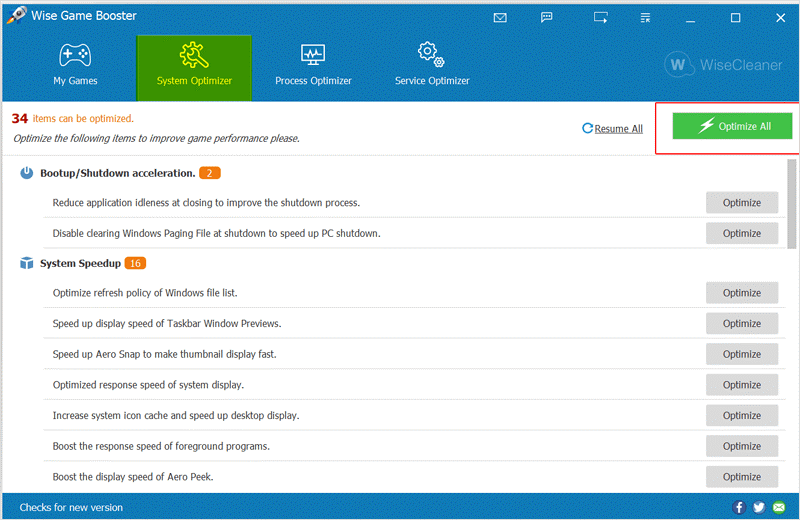Click the Resume All link

612,129
